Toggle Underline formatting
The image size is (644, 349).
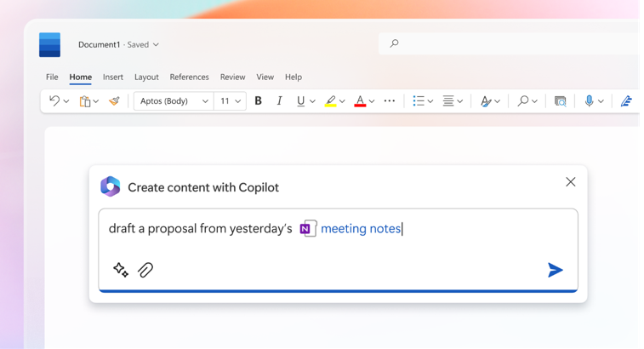click(x=300, y=101)
